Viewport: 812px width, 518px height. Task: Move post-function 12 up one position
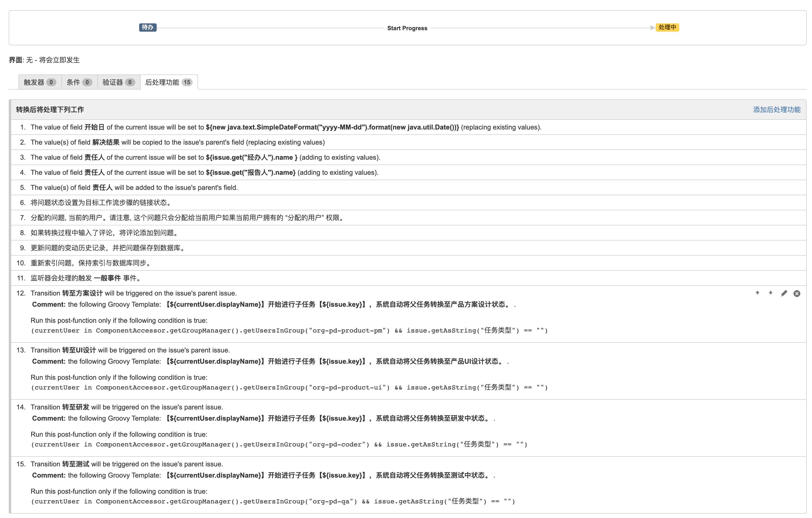point(757,293)
